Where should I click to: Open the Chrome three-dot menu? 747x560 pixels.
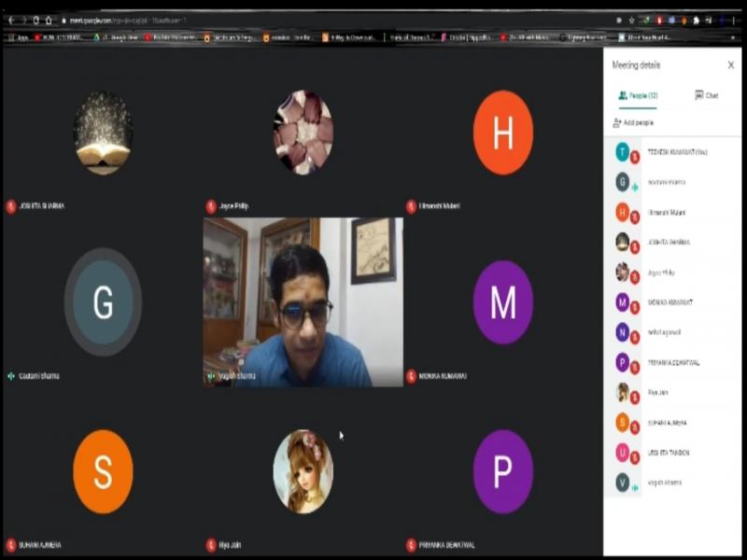733,20
